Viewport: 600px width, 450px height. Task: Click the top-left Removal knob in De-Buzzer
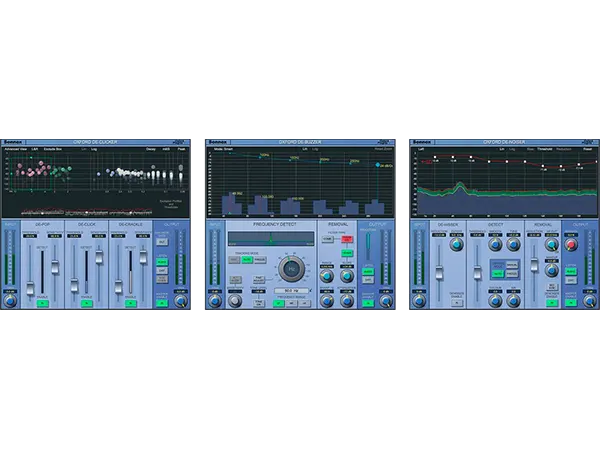point(326,276)
